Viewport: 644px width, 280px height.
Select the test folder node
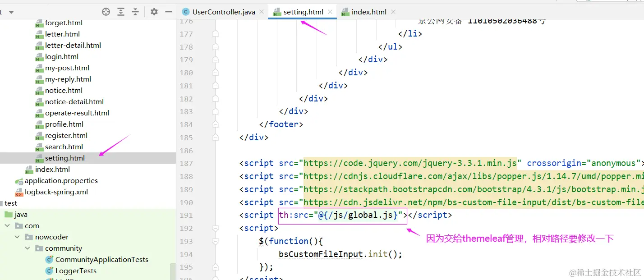click(x=11, y=203)
